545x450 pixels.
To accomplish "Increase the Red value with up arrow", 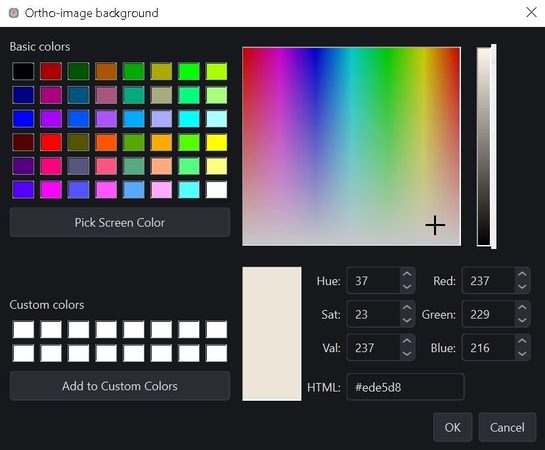I will point(522,274).
